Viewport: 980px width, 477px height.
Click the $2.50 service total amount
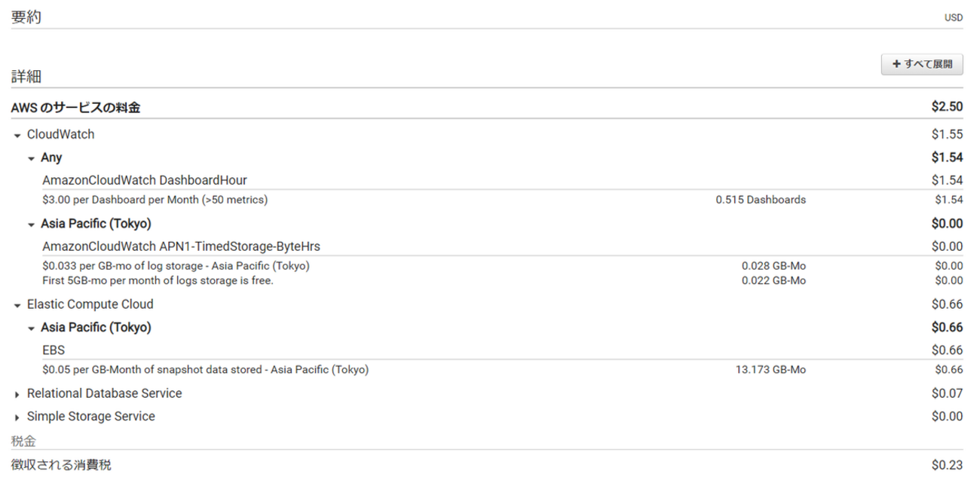pyautogui.click(x=947, y=107)
